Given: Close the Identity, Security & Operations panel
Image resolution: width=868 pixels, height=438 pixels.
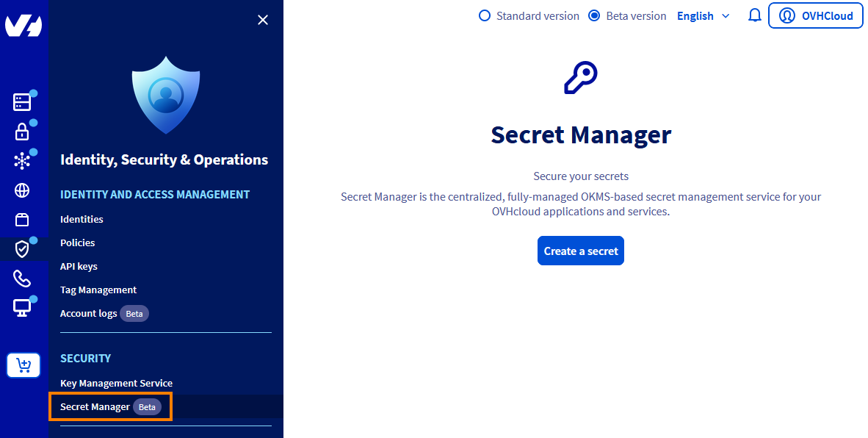Looking at the screenshot, I should pos(263,21).
